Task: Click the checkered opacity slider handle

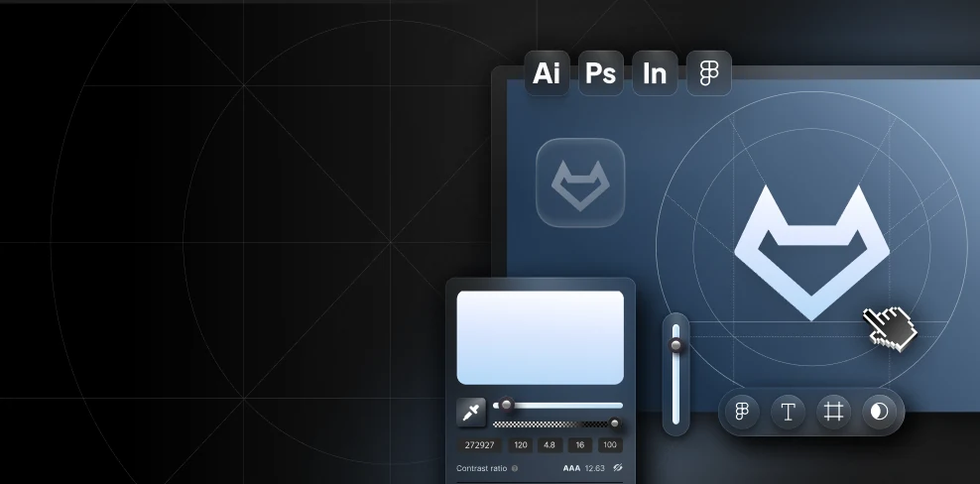Action: pos(615,423)
